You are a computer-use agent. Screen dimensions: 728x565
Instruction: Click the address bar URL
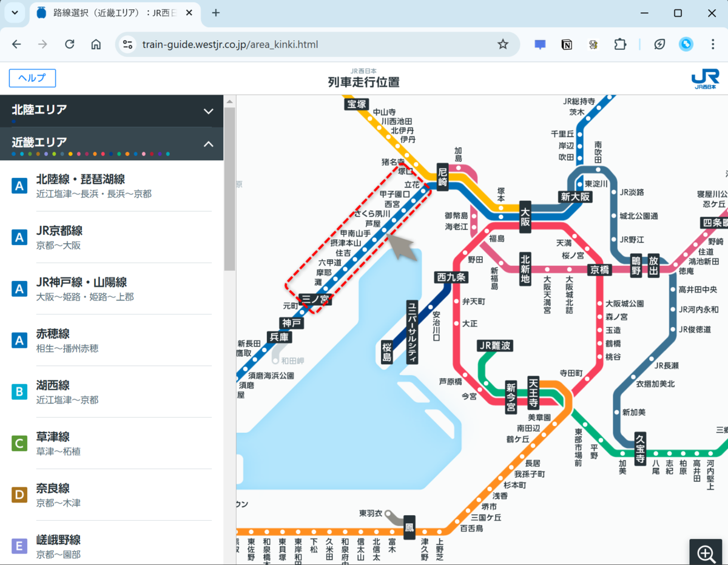(x=230, y=44)
